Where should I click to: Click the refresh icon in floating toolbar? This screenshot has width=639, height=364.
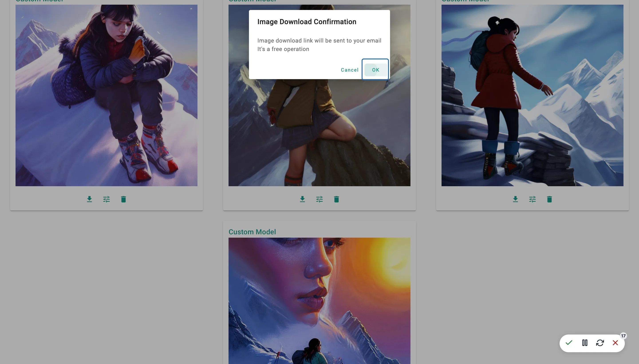[600, 342]
